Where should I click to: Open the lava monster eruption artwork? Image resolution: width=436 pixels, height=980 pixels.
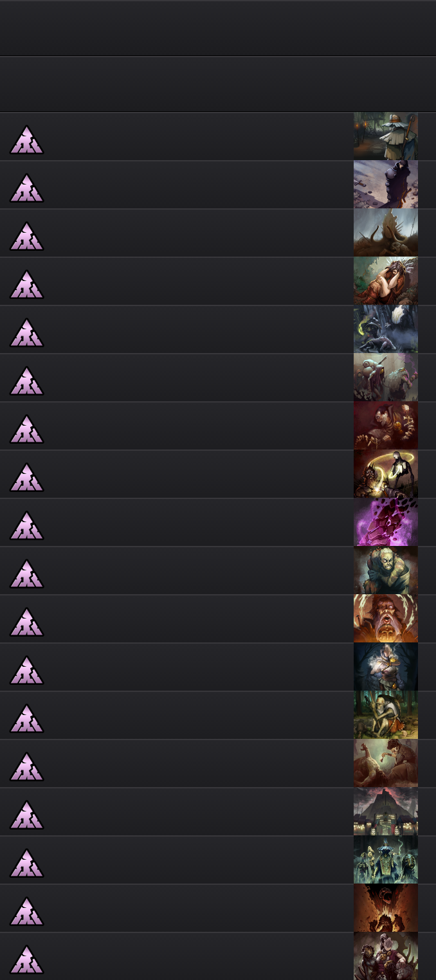[386, 908]
